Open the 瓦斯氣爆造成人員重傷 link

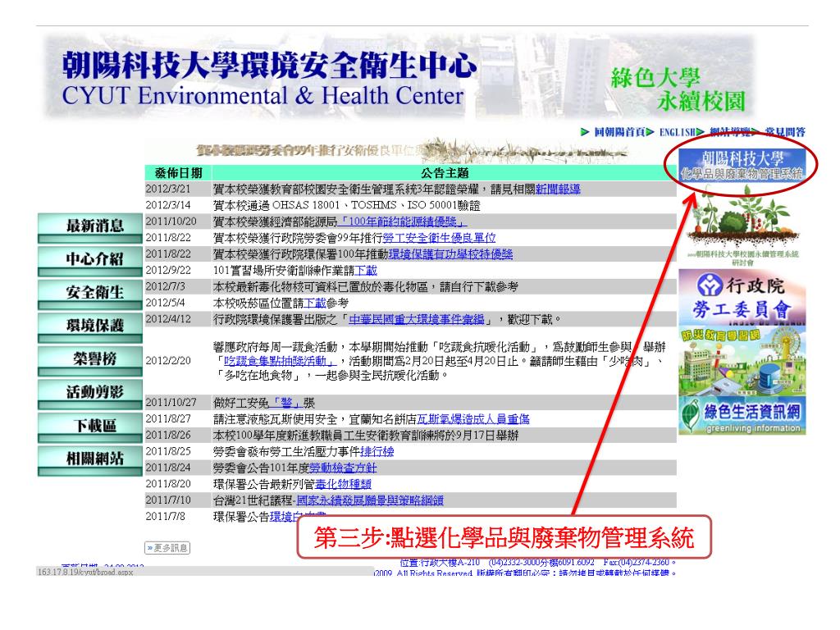tap(473, 419)
